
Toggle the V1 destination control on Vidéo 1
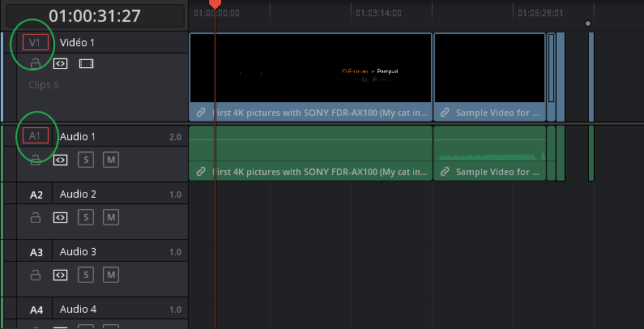click(36, 42)
